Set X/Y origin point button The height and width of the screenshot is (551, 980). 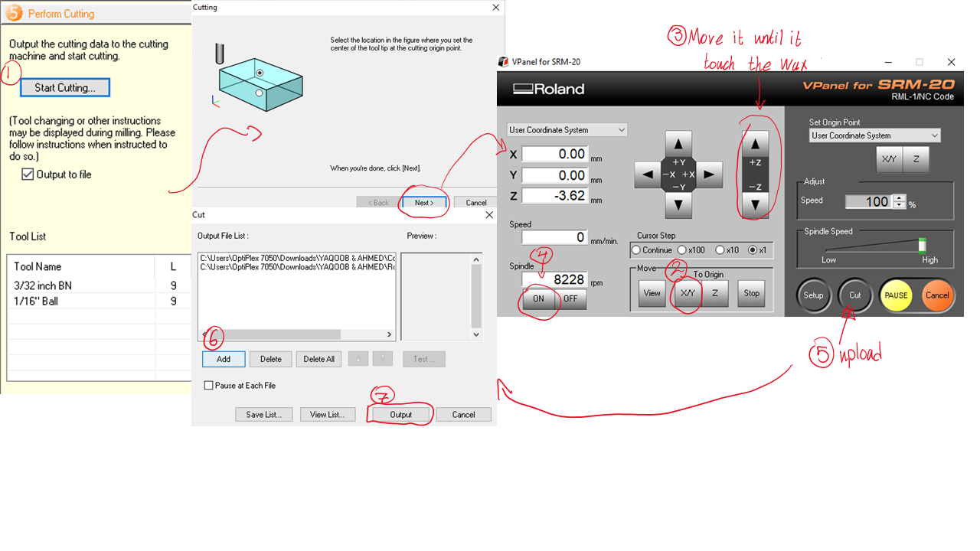890,159
